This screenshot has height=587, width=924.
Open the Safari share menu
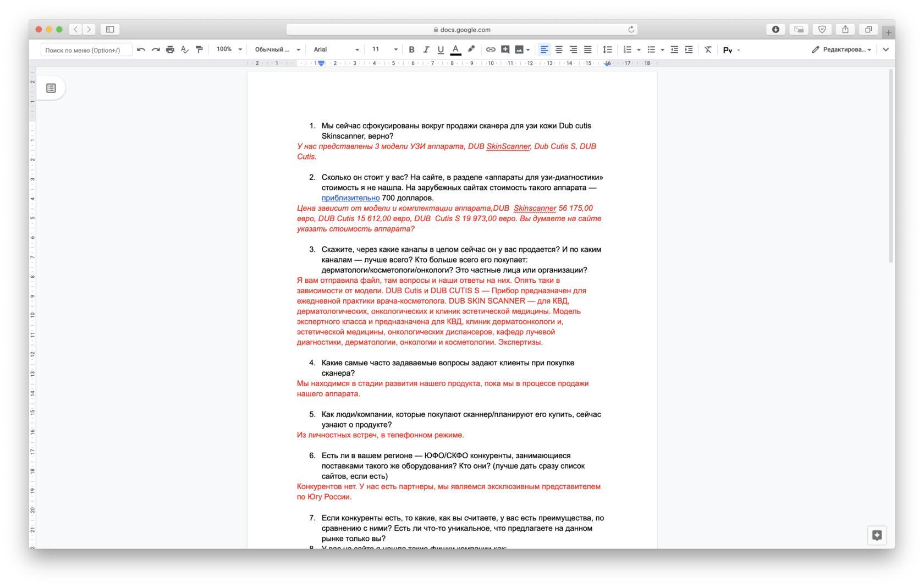[845, 29]
